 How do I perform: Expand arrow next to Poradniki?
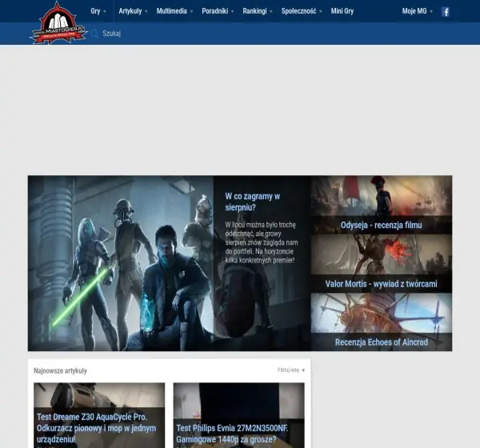(232, 12)
